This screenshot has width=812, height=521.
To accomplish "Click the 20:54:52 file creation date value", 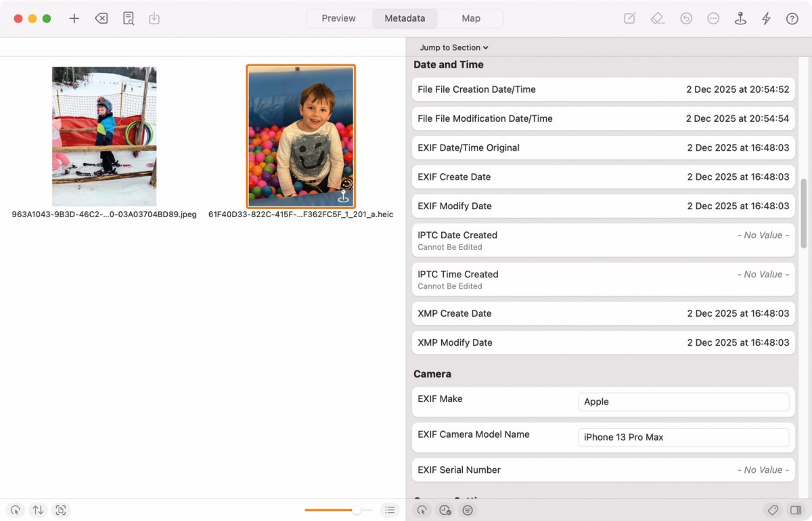I will pos(738,89).
